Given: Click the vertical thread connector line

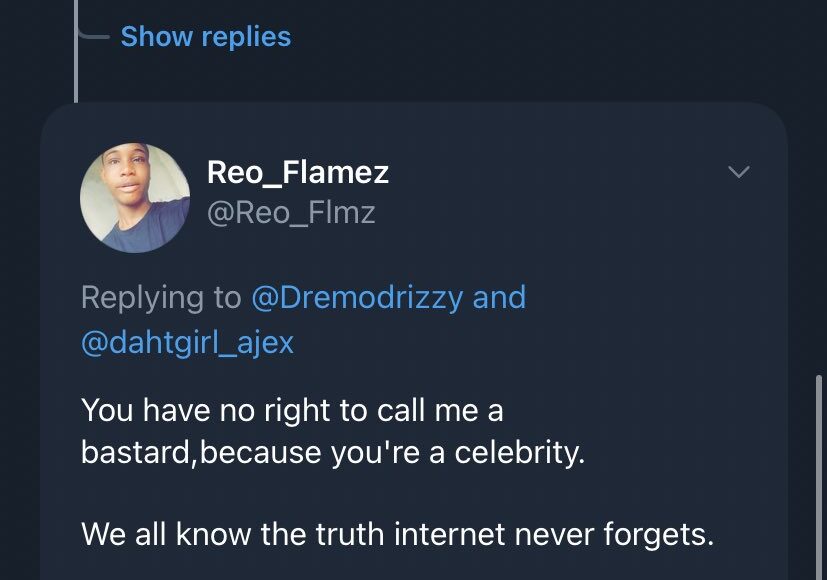Looking at the screenshot, I should click(77, 70).
